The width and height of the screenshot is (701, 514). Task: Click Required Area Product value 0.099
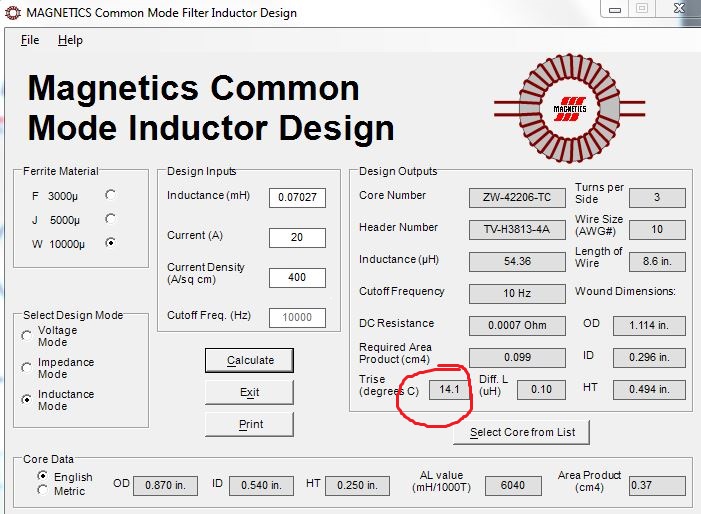point(517,358)
